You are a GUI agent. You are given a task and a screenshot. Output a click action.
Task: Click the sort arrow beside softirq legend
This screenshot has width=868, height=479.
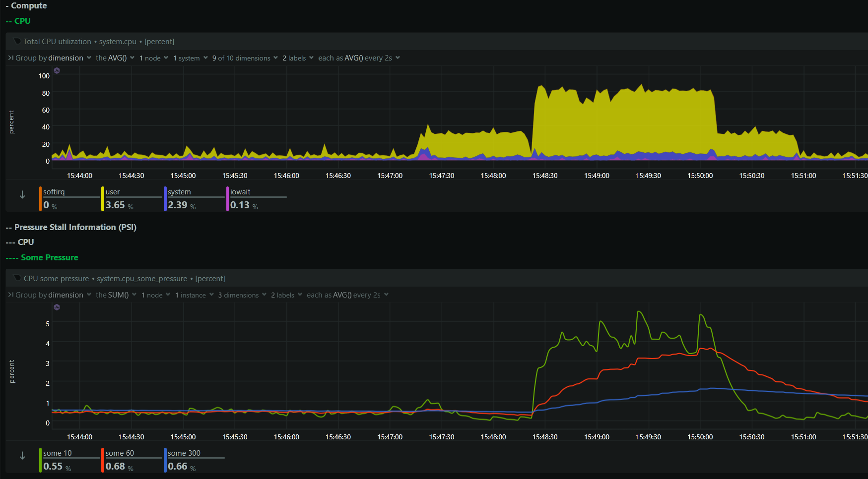point(22,195)
